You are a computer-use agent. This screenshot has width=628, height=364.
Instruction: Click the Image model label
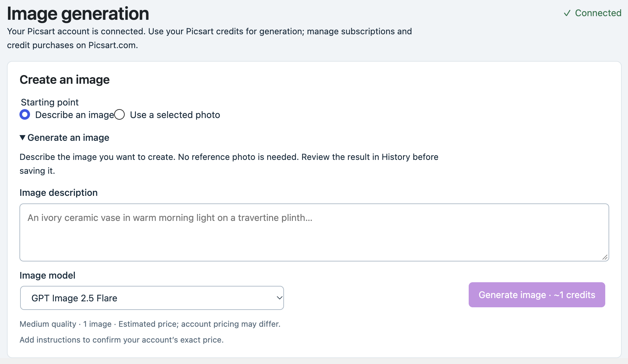tap(47, 275)
